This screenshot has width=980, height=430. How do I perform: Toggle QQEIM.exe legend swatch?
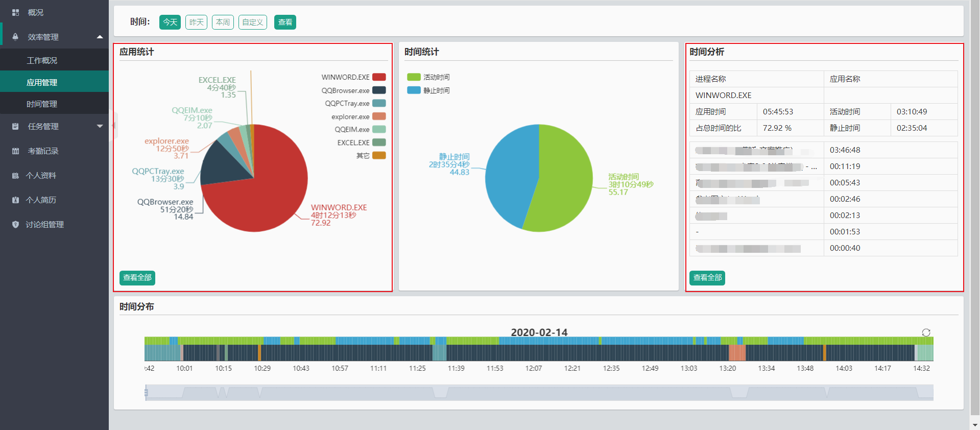coord(379,129)
